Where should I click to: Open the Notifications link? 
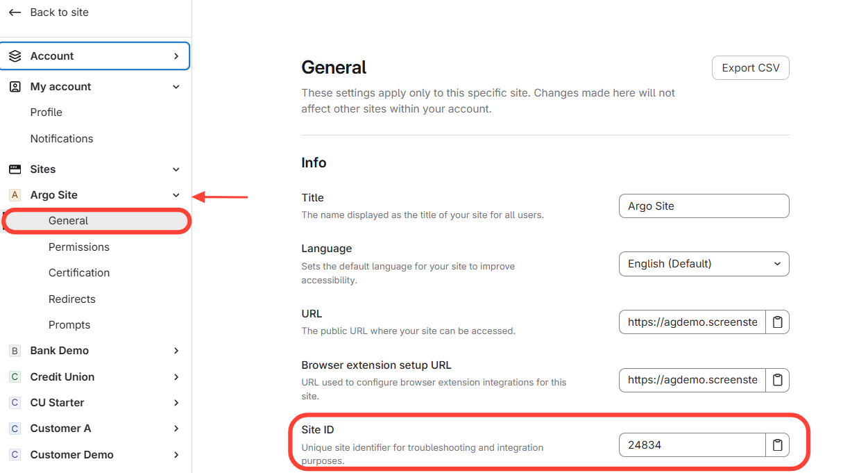click(62, 139)
